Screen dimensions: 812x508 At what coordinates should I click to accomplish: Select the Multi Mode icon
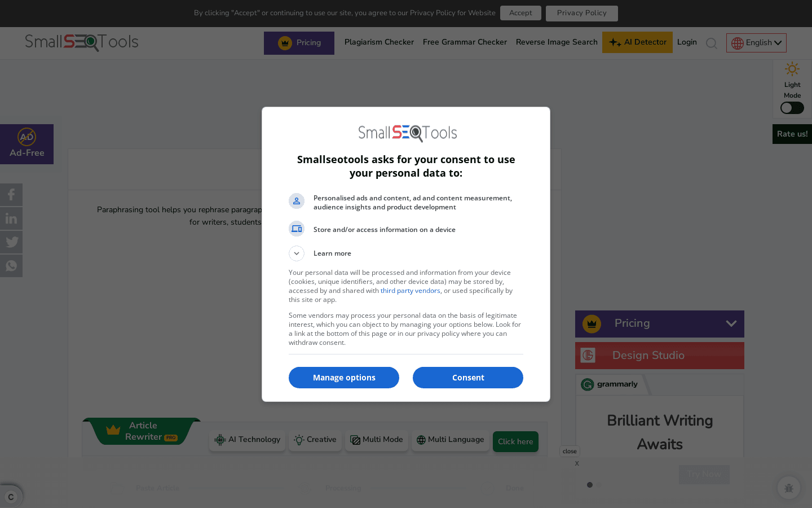coord(355,440)
